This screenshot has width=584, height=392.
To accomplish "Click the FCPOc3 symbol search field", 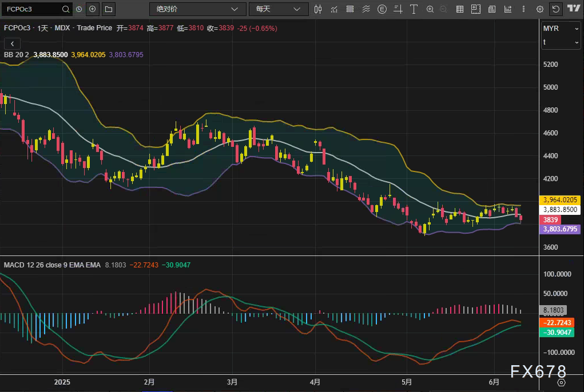I will point(31,9).
